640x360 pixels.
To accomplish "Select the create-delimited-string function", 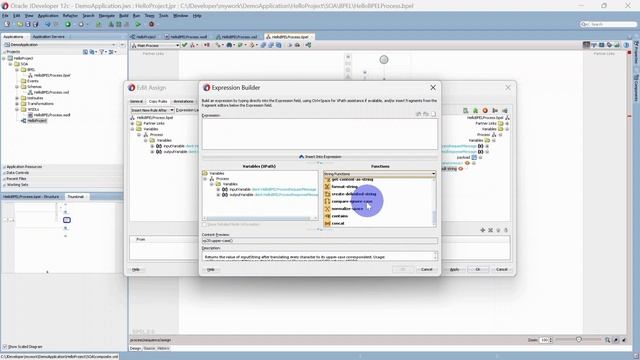I will [354, 194].
